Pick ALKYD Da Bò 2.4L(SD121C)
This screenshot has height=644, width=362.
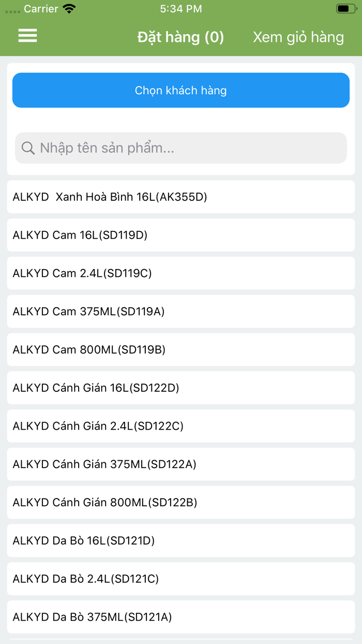click(x=180, y=579)
